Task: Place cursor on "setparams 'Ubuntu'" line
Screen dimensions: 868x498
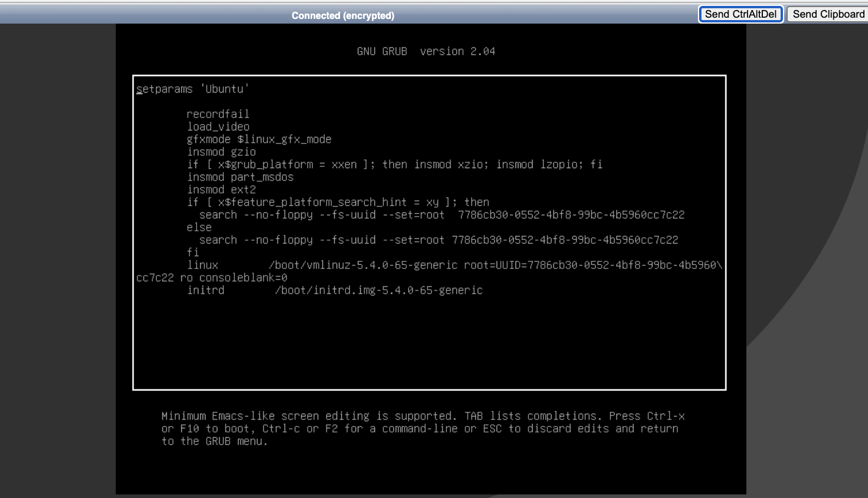Action: [192, 89]
